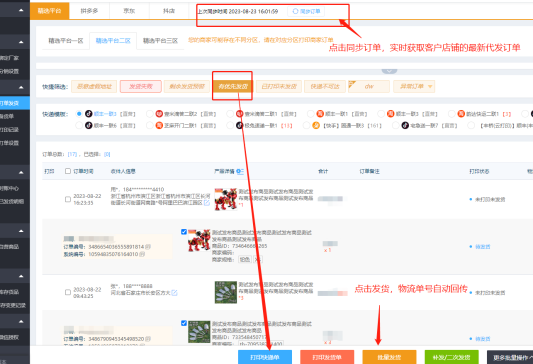
Task: Copy the system number ending 164010
Action: point(142,254)
